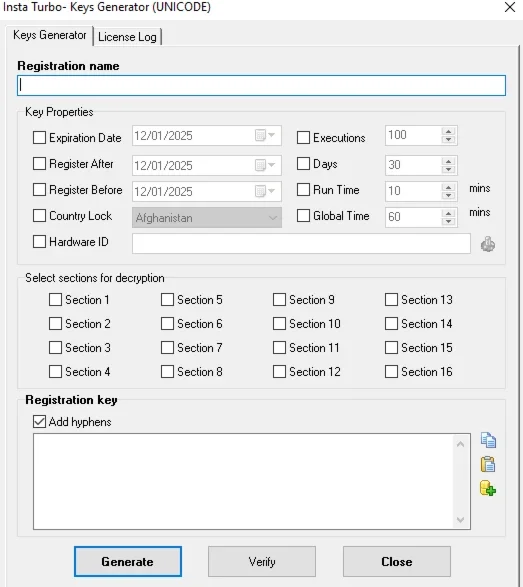523x587 pixels.
Task: Check Section 16 for decryption
Action: point(391,372)
